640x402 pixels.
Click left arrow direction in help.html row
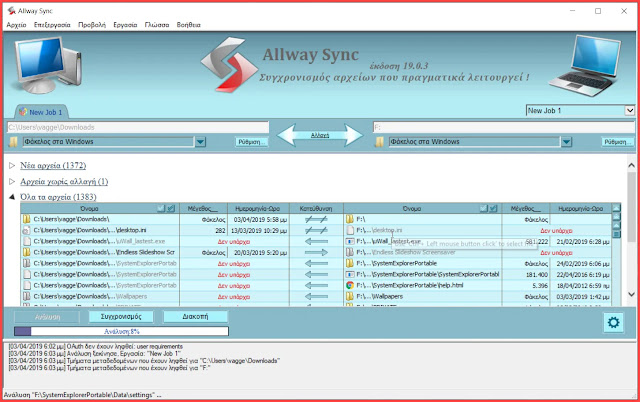click(x=316, y=285)
